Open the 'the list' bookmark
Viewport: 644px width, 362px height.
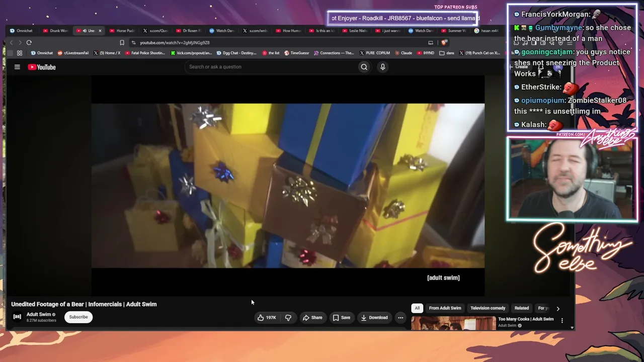pyautogui.click(x=271, y=53)
